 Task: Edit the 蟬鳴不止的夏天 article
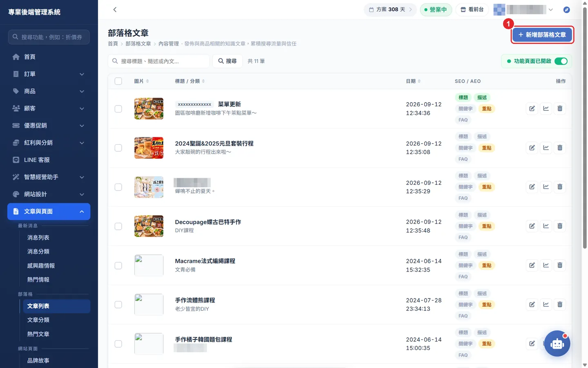coord(532,187)
